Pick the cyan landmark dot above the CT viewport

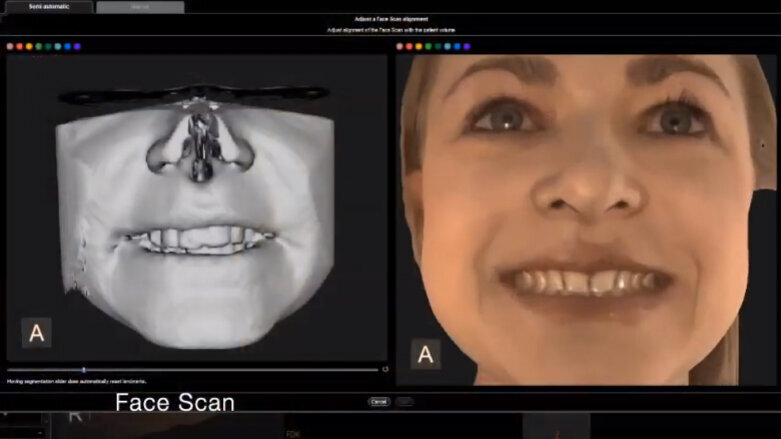tap(58, 46)
